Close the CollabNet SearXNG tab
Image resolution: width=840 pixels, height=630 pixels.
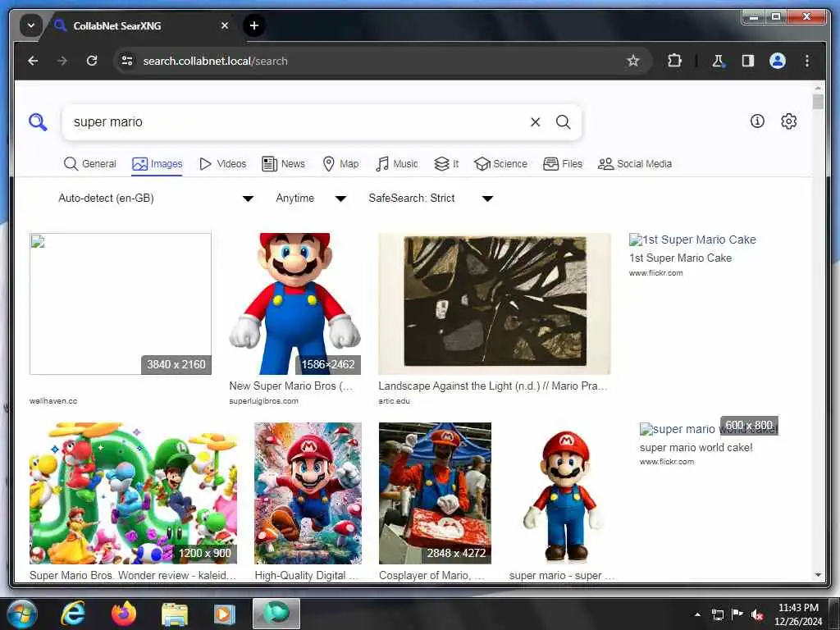[x=225, y=25]
